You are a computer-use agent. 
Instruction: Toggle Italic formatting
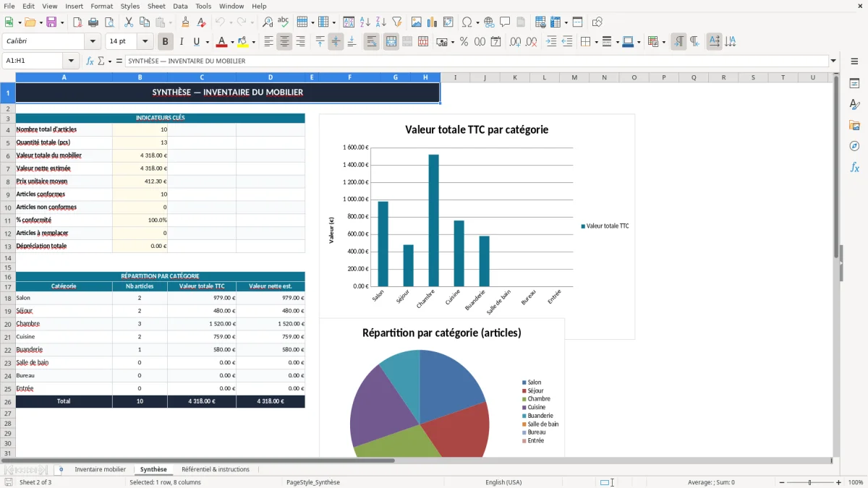[x=182, y=42]
